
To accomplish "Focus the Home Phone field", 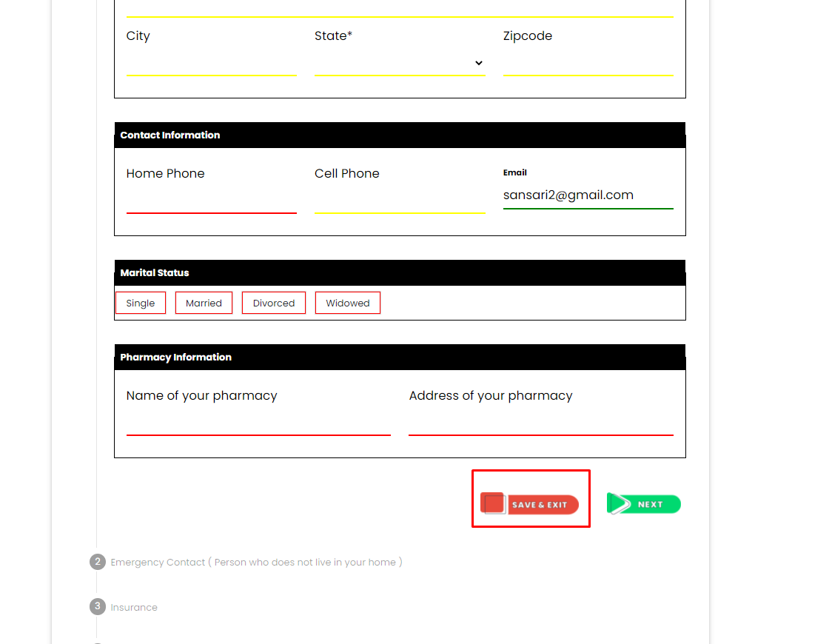I will 212,201.
